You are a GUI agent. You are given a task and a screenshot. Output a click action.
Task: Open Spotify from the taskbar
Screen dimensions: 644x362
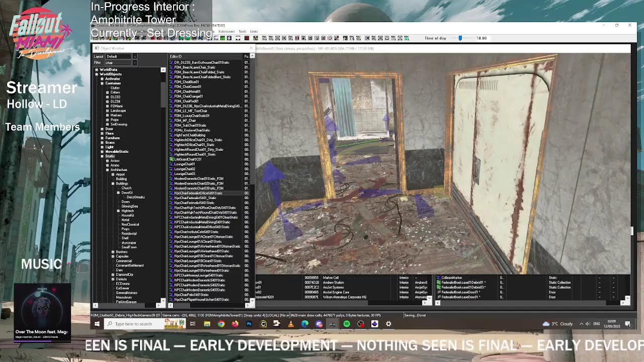pyautogui.click(x=347, y=324)
